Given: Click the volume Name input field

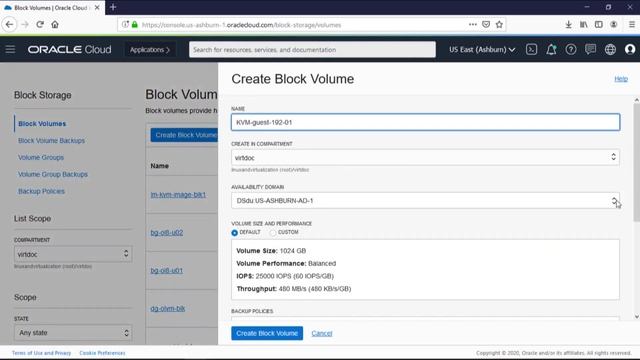Looking at the screenshot, I should [425, 122].
